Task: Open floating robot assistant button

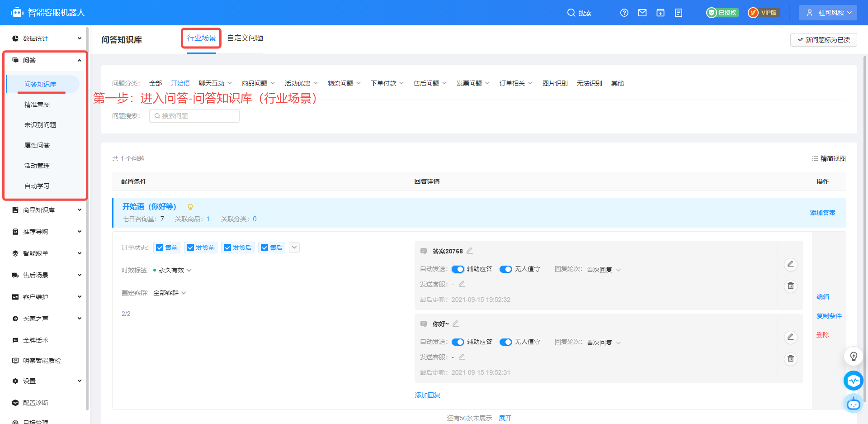Action: (x=854, y=403)
